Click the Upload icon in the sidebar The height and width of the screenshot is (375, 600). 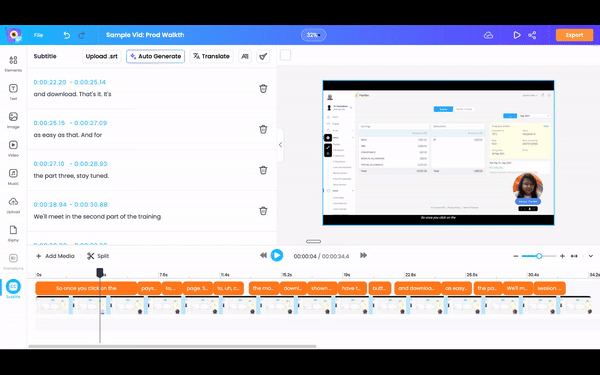pos(13,205)
